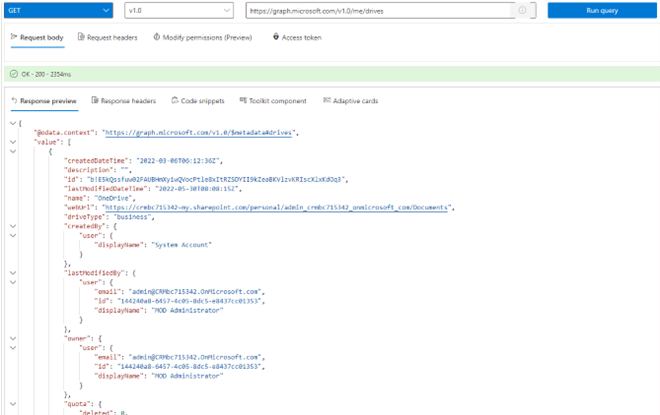Screen dimensions: 660x415
Task: Click the Adaptive cards icon
Action: coord(327,100)
